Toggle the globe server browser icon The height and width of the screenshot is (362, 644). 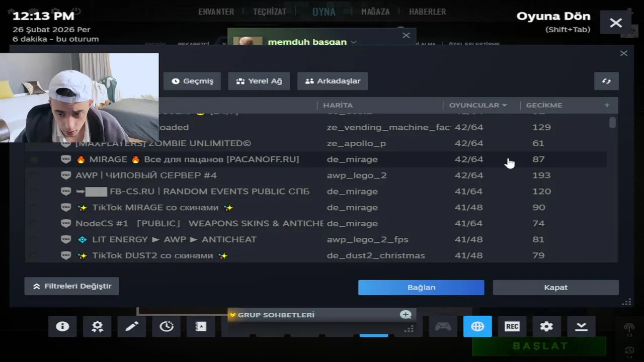(x=477, y=326)
